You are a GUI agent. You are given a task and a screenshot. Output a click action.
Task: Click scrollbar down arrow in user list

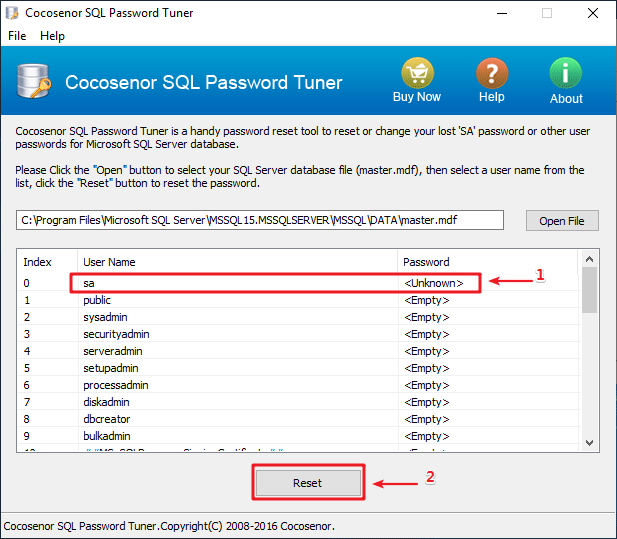(x=589, y=443)
